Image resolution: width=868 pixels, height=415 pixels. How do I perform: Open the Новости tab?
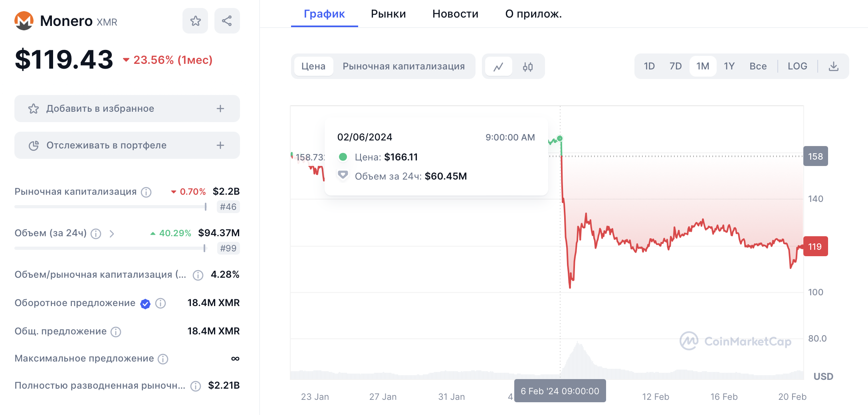coord(455,14)
